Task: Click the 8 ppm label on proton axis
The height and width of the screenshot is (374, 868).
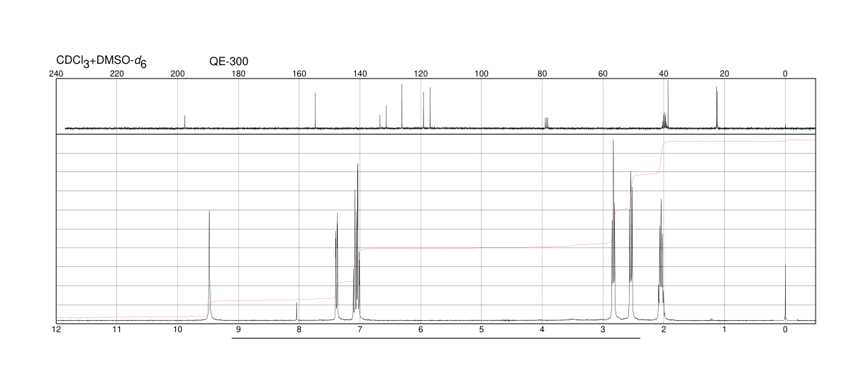Action: pos(299,329)
